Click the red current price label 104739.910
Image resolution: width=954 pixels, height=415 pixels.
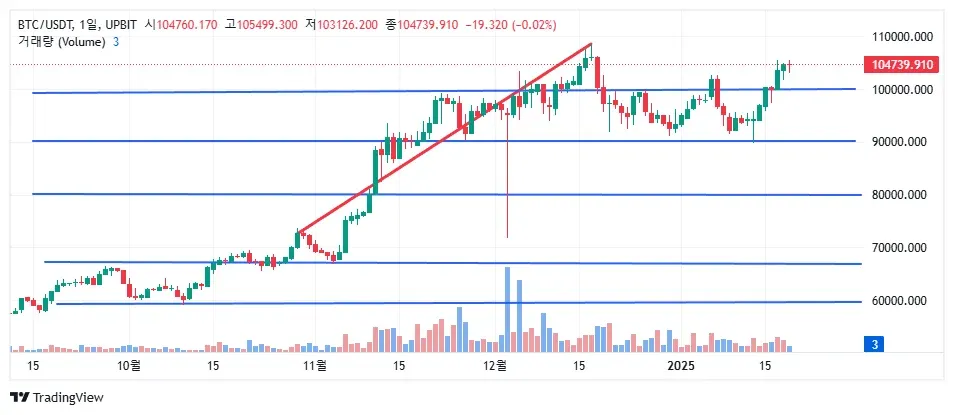tap(902, 65)
